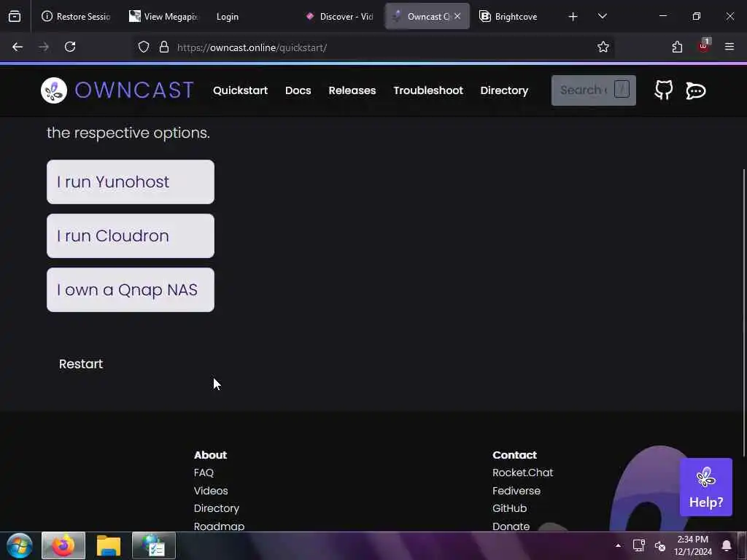Click the Owncast logo icon
This screenshot has width=747, height=560.
(54, 90)
